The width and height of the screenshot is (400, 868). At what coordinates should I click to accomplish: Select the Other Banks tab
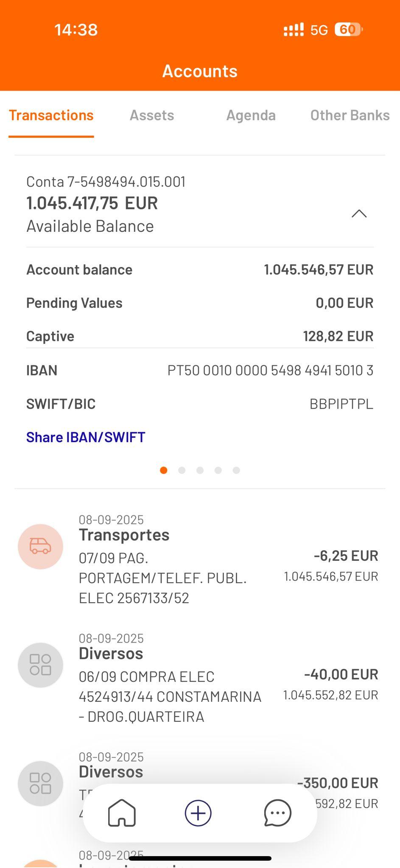350,115
